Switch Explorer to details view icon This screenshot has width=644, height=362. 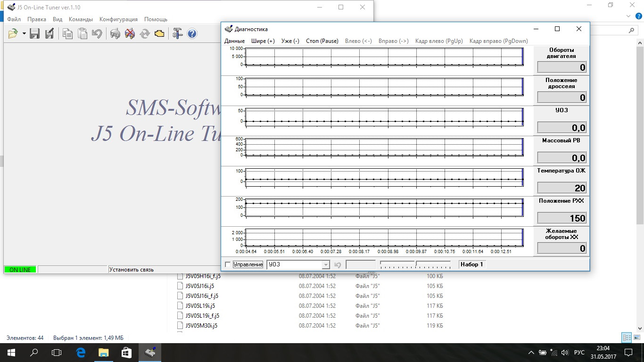coord(627,337)
